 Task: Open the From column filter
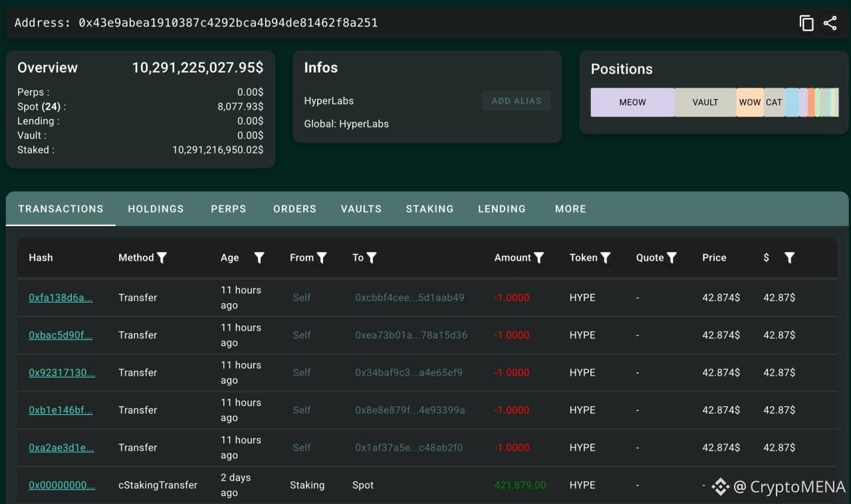(x=322, y=258)
